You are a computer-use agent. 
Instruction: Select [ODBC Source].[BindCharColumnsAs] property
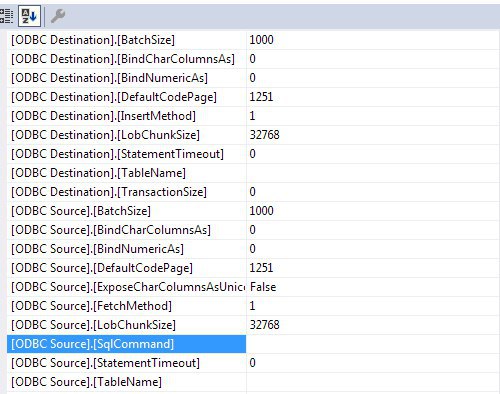(x=127, y=230)
